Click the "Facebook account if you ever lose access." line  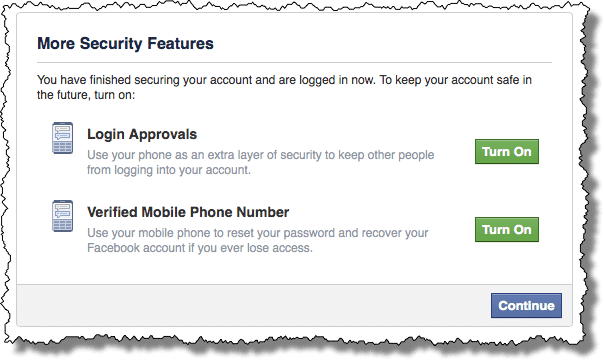[200, 248]
